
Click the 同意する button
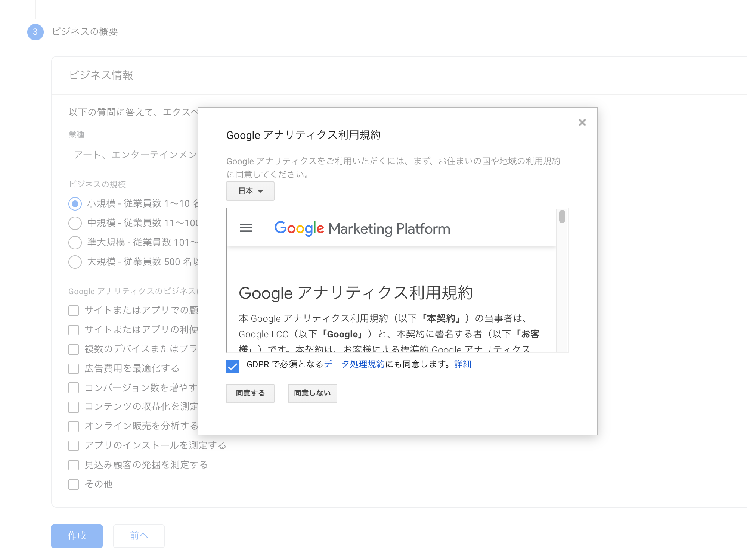250,393
